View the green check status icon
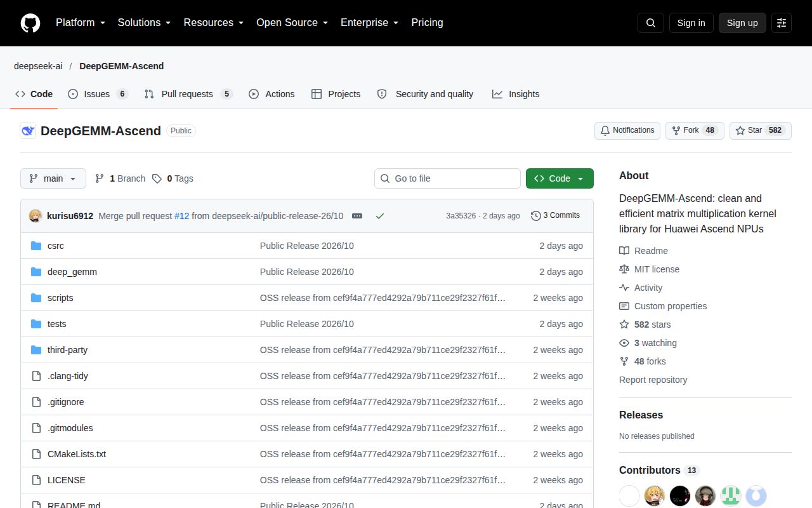 380,216
